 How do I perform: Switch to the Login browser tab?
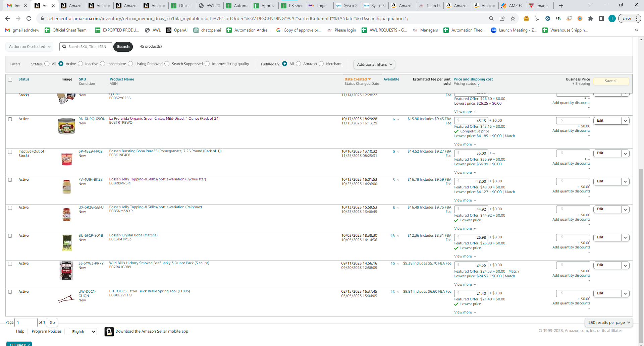[x=320, y=6]
